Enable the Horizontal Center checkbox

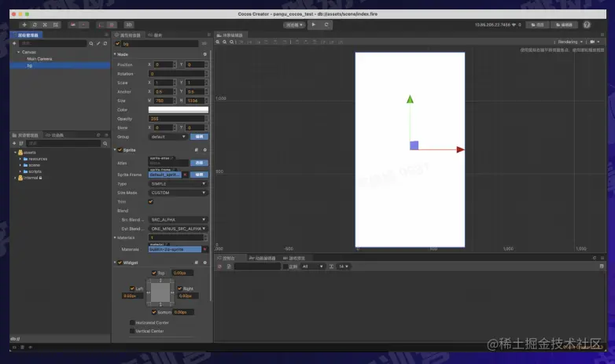(x=132, y=322)
